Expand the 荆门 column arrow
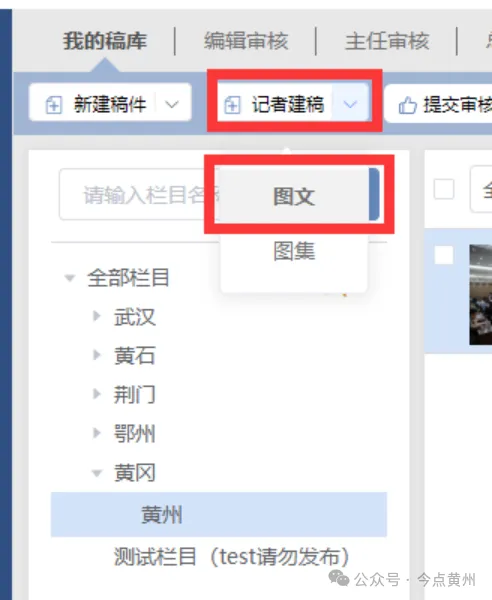 [96, 394]
